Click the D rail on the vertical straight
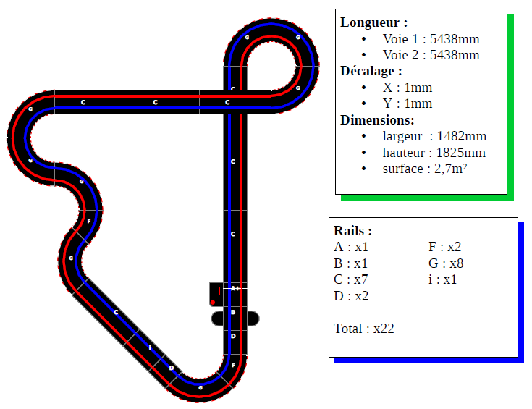This screenshot has width=532, height=409. (x=233, y=336)
